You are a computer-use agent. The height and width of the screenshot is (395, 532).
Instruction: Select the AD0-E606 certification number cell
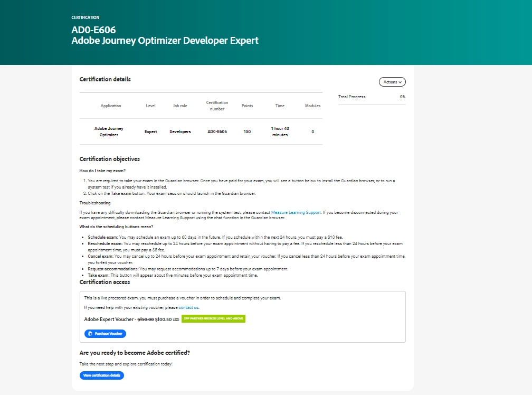217,131
